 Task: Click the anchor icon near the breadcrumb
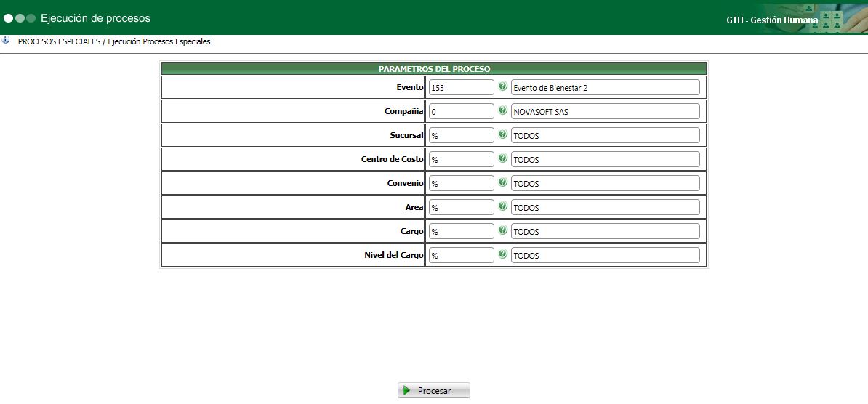point(6,41)
